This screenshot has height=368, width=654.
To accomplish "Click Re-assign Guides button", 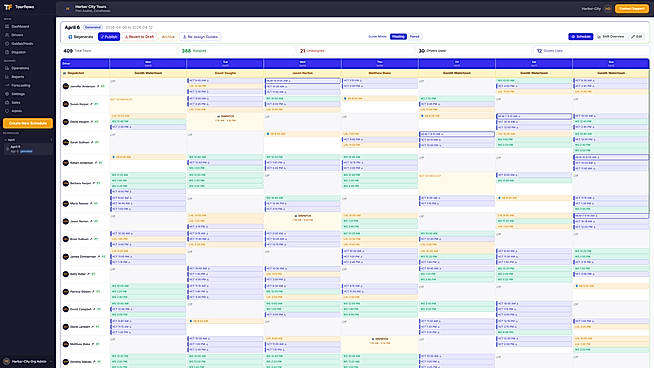I will click(200, 37).
